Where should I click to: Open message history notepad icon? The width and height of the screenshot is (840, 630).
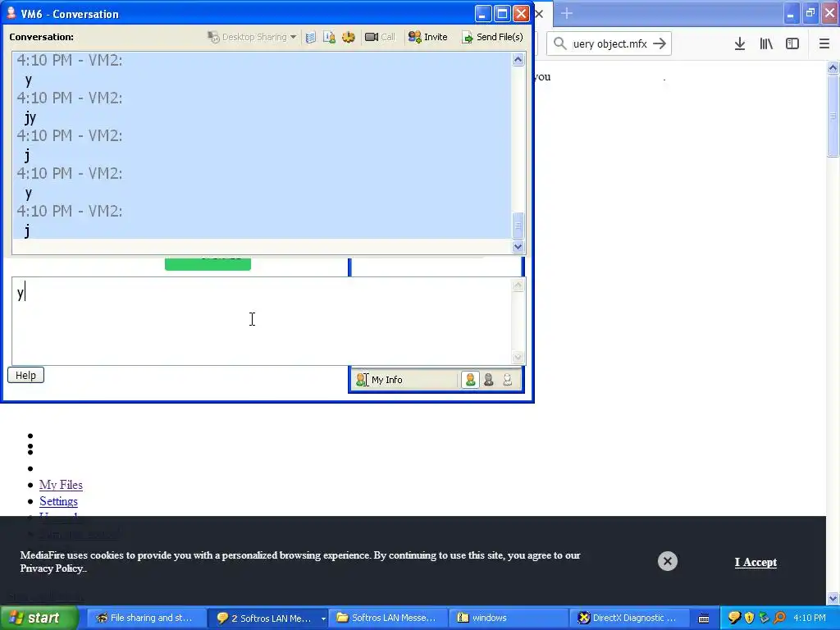tap(311, 37)
